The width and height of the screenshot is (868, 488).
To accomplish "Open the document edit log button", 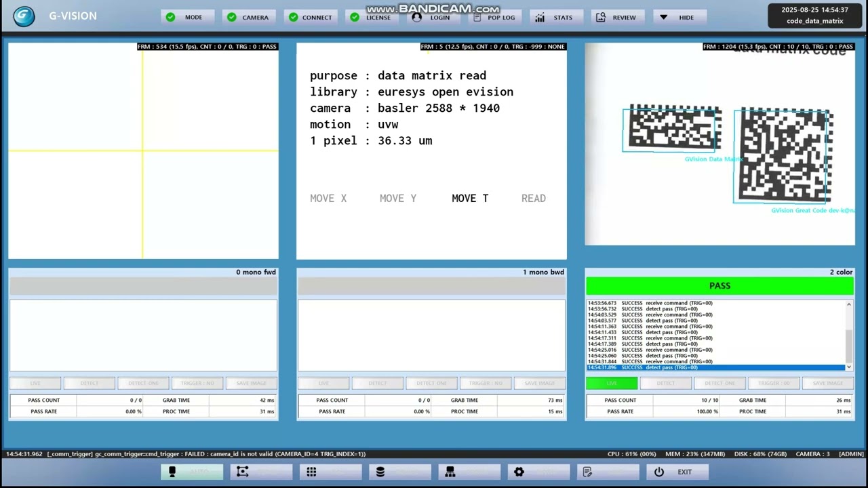I will point(608,472).
